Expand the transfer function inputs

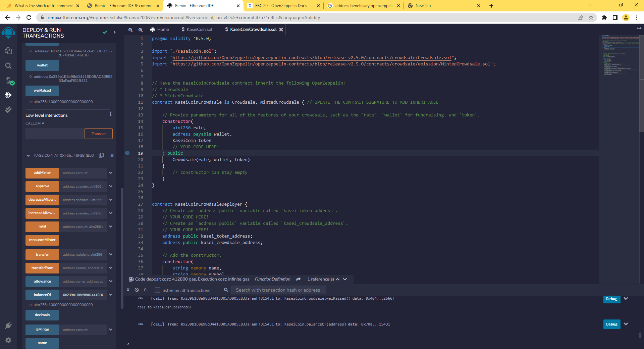click(111, 254)
